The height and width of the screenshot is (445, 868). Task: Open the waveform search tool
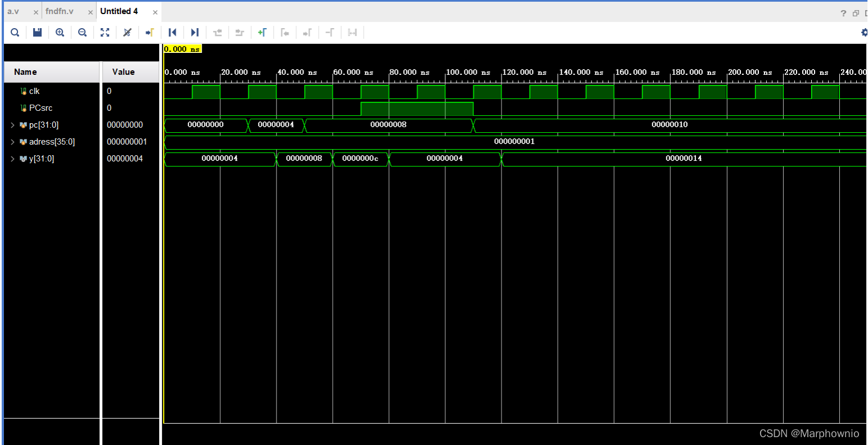(15, 33)
